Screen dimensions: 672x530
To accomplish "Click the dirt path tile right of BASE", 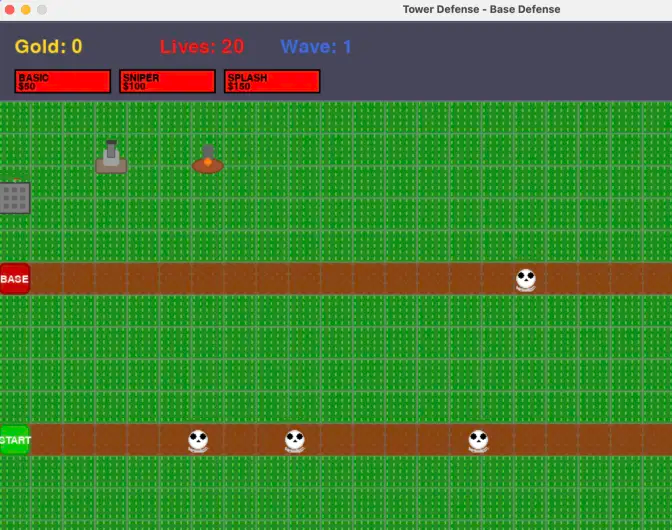I will 47,279.
